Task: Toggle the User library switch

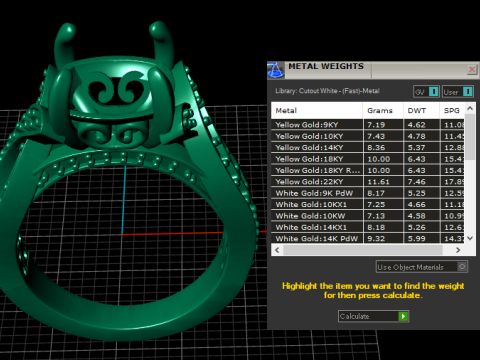Action: pyautogui.click(x=458, y=91)
